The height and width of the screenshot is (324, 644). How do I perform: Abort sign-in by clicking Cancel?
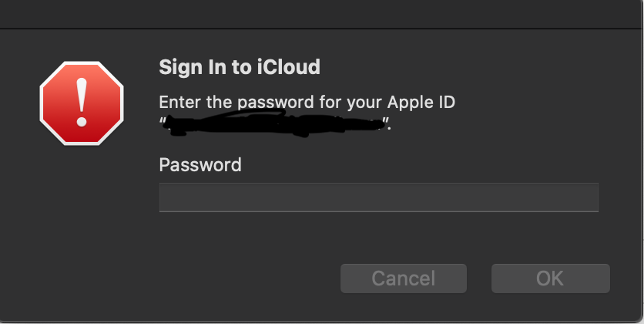403,278
